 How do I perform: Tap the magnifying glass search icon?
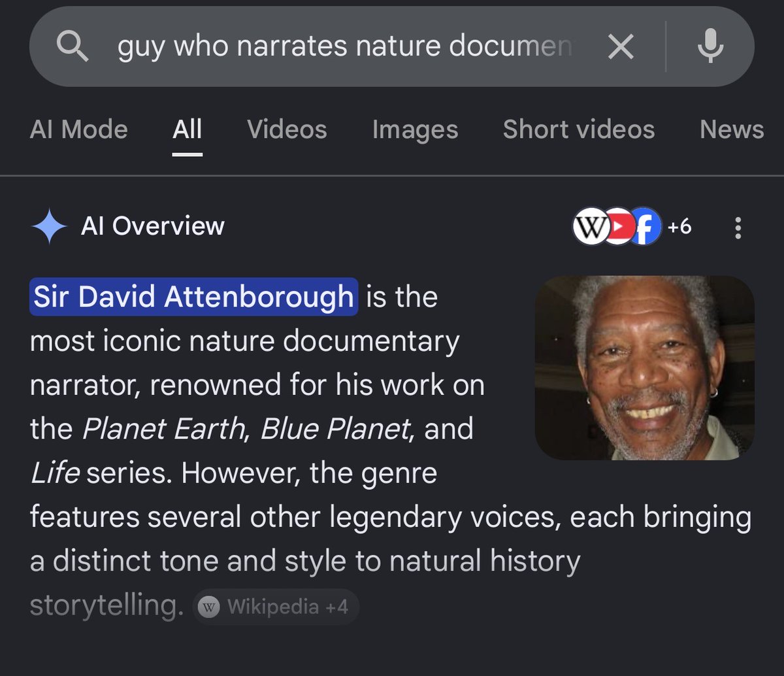73,47
